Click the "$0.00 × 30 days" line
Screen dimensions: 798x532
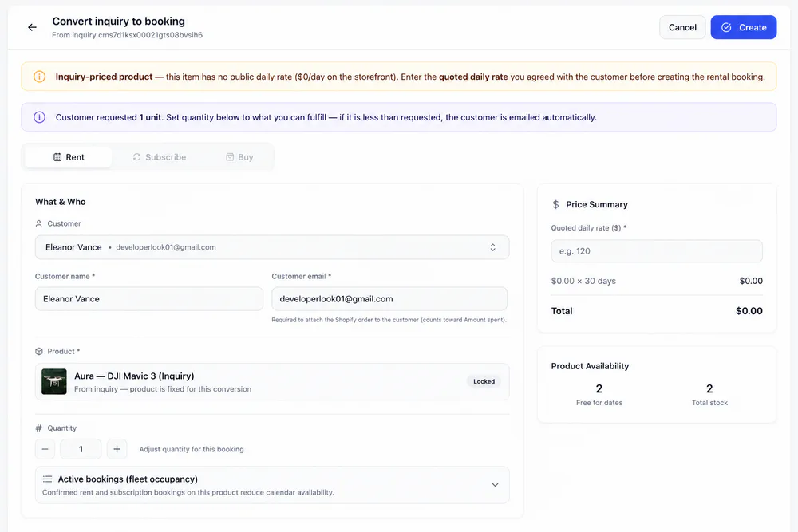pos(583,281)
